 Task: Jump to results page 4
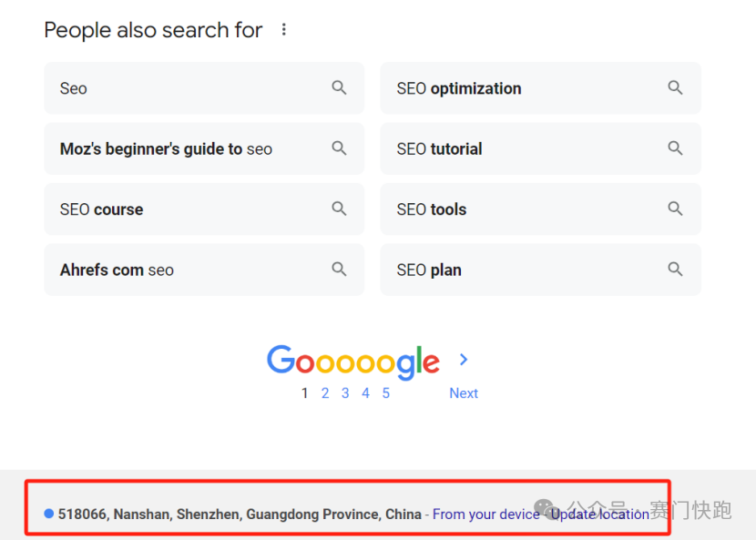[365, 393]
